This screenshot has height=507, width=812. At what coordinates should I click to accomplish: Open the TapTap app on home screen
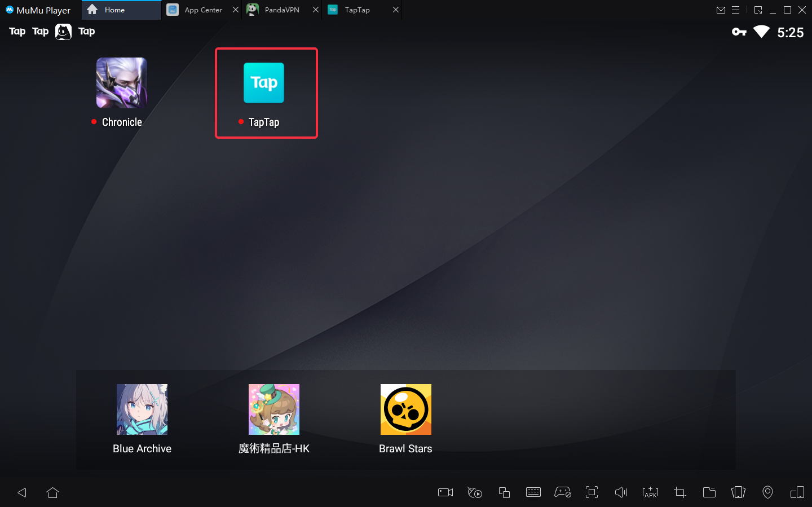pos(264,83)
